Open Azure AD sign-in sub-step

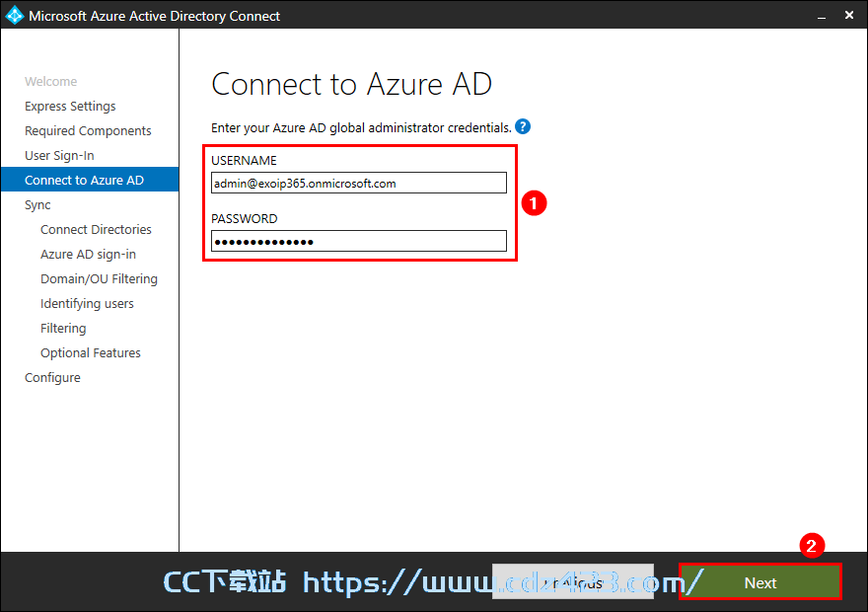click(88, 255)
